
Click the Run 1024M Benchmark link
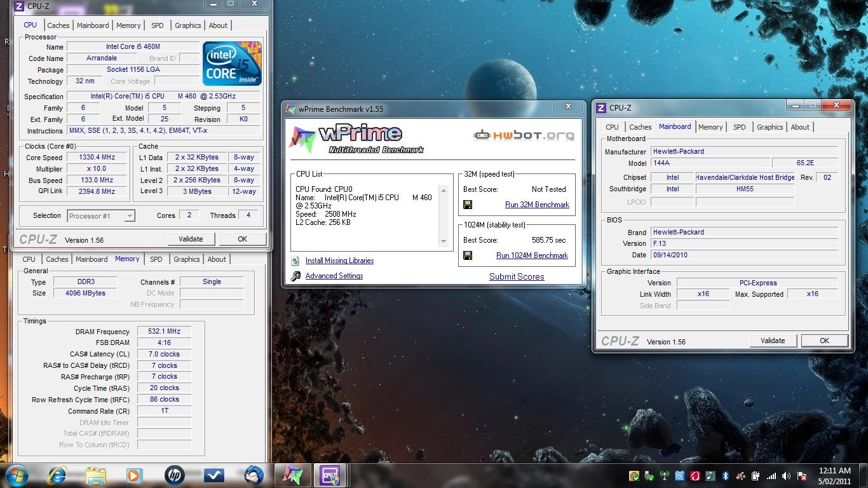(x=532, y=255)
